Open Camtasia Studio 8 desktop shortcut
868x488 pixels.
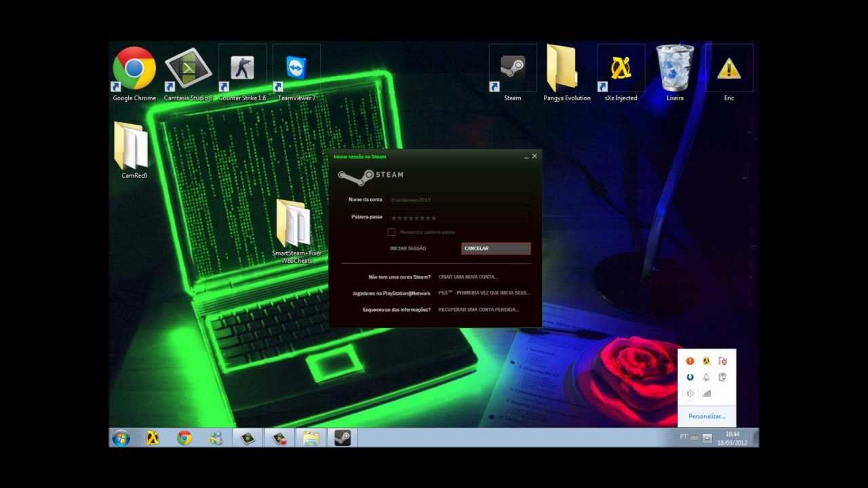pos(188,73)
